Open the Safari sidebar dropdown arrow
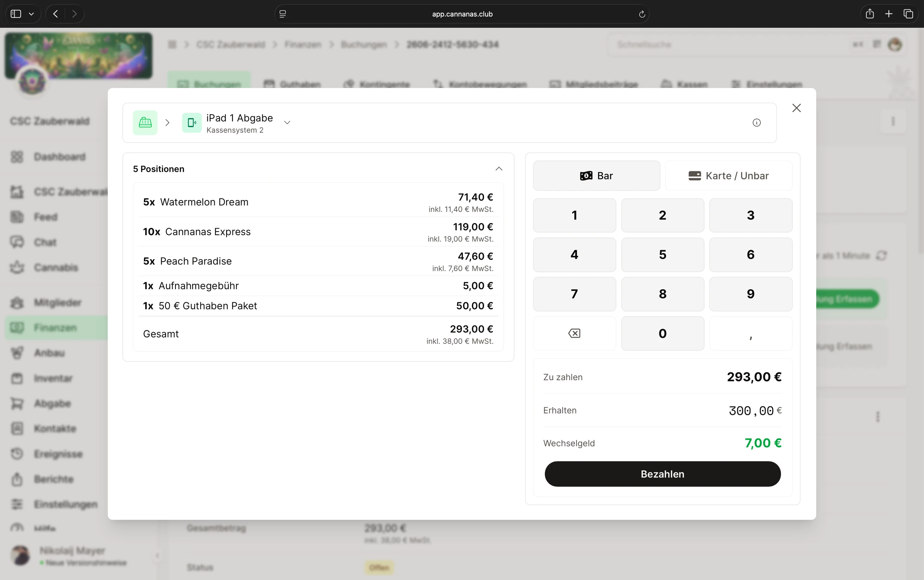The width and height of the screenshot is (924, 580). [x=31, y=14]
